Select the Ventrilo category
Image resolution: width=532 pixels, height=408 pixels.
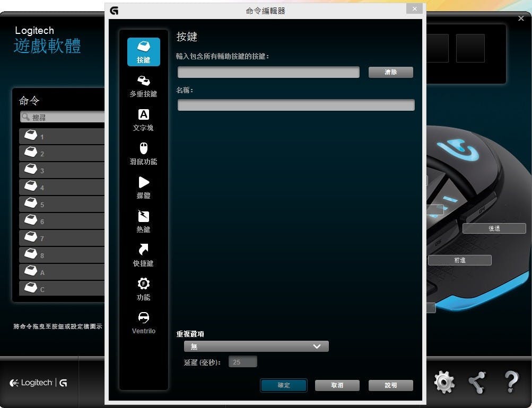(144, 324)
